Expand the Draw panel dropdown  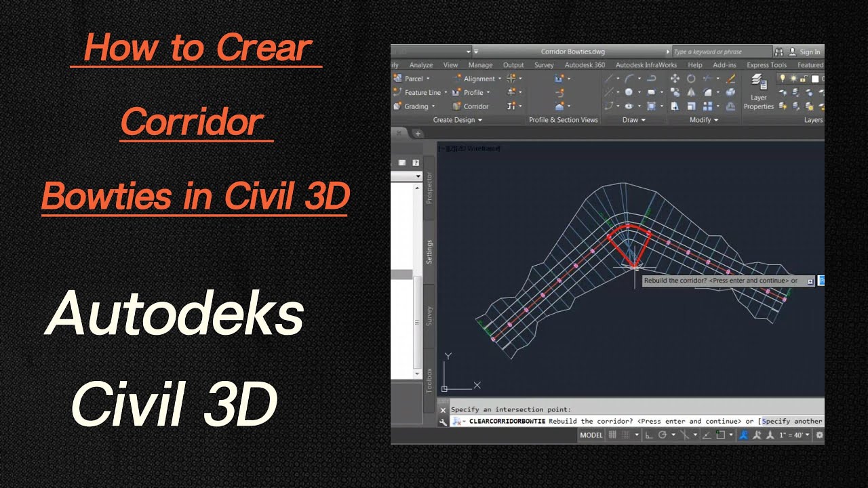(634, 120)
